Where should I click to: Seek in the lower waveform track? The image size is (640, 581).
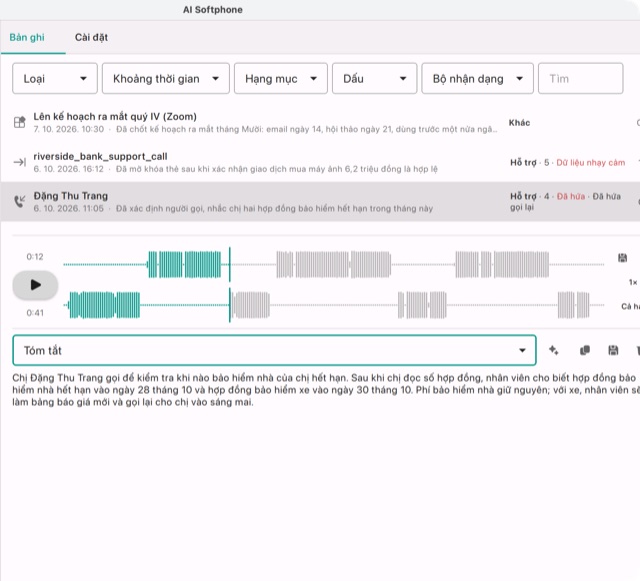(333, 305)
